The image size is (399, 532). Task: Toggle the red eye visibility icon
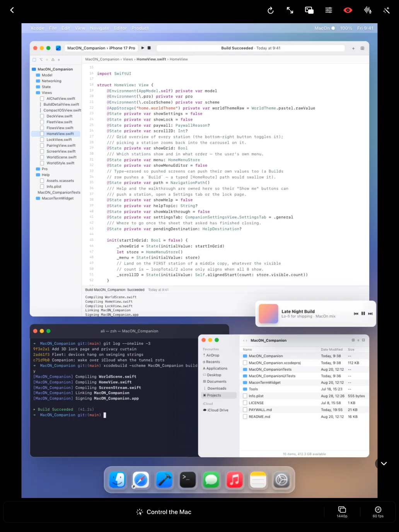point(348,10)
